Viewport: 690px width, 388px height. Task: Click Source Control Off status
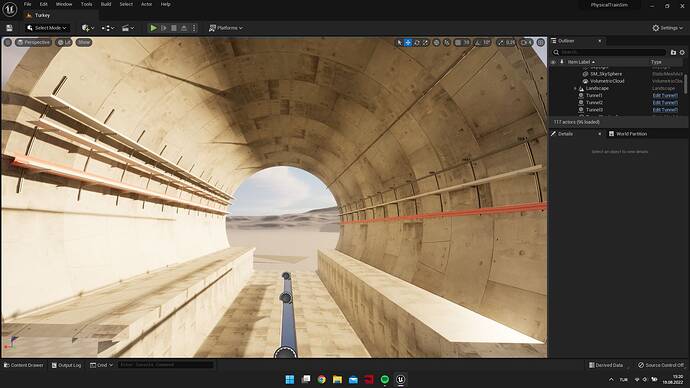pyautogui.click(x=661, y=365)
